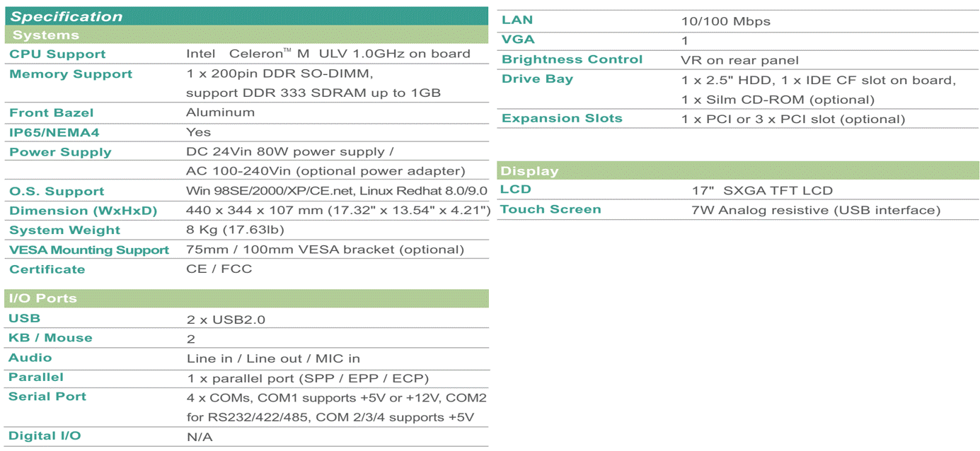
Task: Click the Specification header bar
Action: 246,16
